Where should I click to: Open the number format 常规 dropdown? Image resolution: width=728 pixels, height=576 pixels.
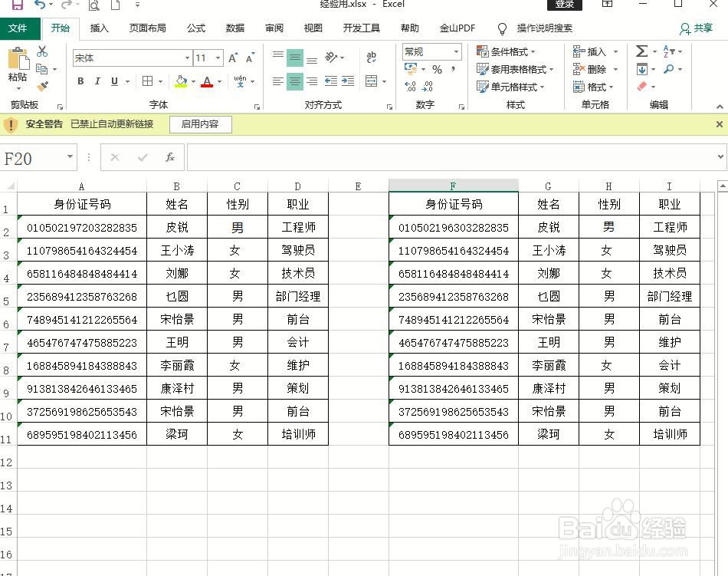(457, 51)
